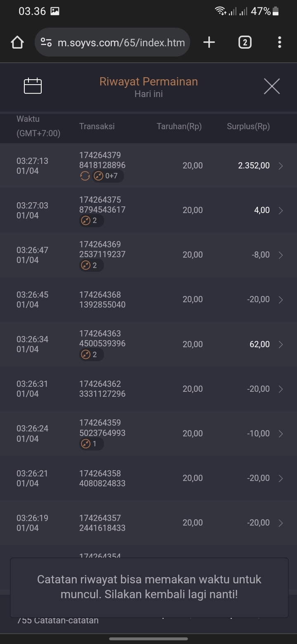The image size is (297, 644).
Task: Tap the badge labeled 1 in 03:26:24 row
Action: [x=91, y=444]
